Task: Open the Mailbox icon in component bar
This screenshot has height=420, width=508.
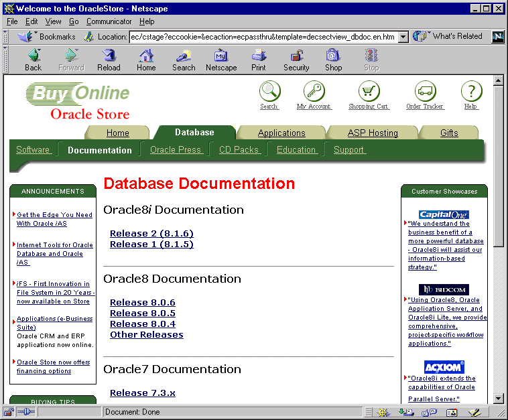Action: [406, 412]
